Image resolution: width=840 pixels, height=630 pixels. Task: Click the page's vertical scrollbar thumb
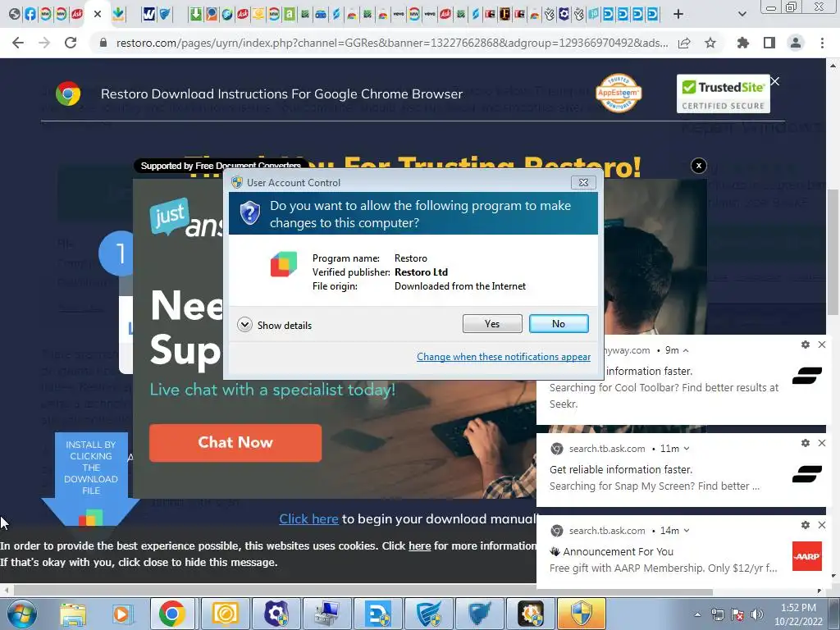[x=833, y=252]
